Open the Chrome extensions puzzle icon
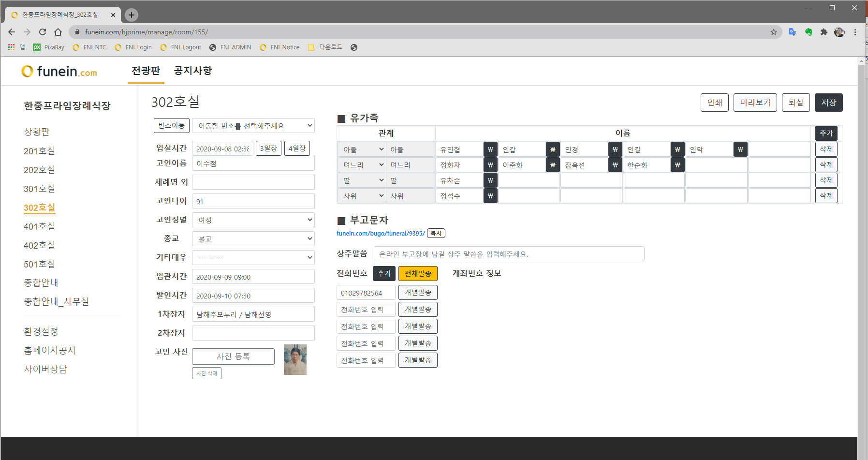 (824, 32)
